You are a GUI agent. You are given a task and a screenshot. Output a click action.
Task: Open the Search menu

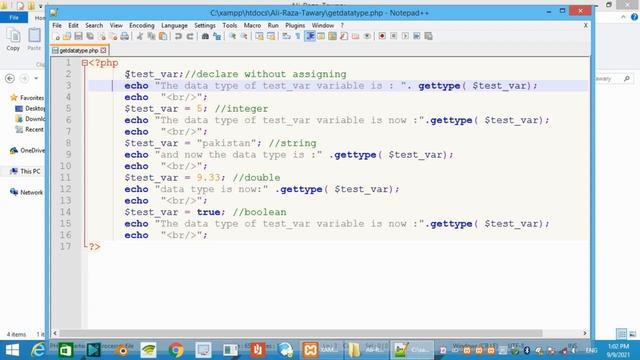[x=94, y=25]
